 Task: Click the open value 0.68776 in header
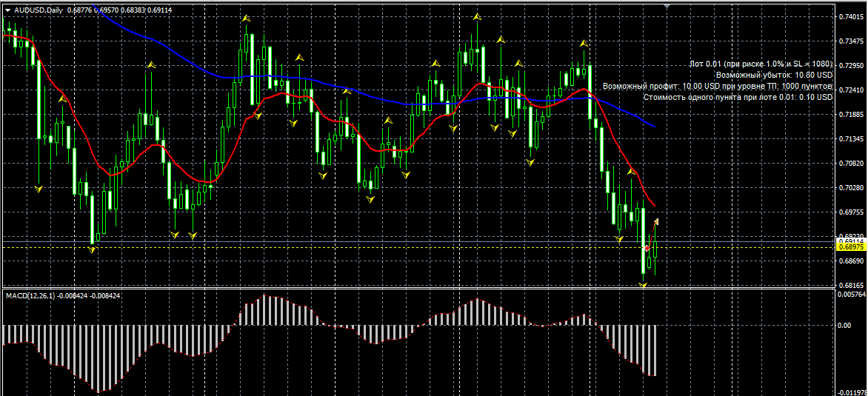79,10
